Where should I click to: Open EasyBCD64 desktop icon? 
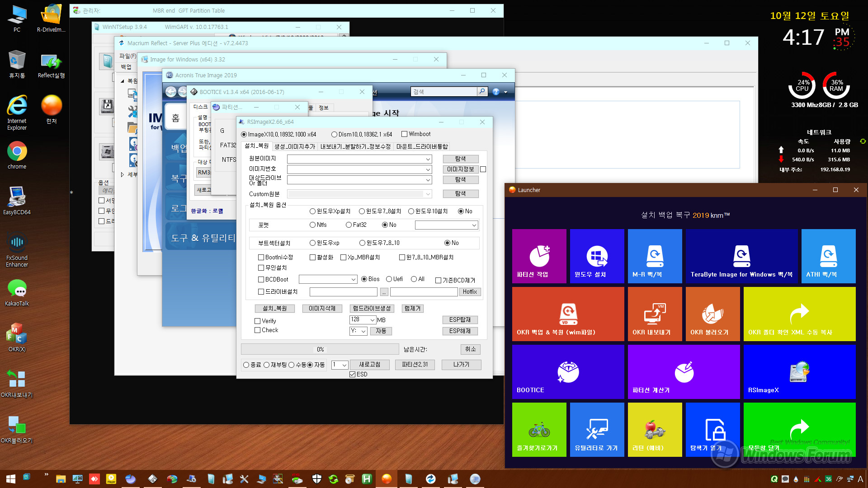click(x=17, y=201)
